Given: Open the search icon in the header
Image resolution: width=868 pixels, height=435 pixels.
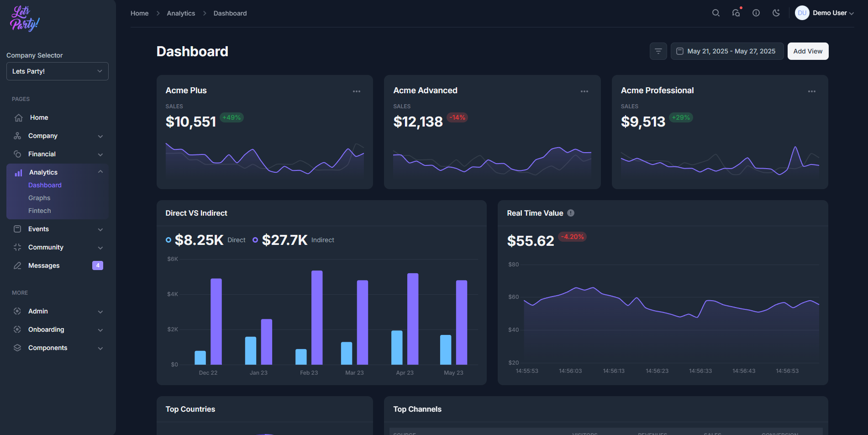Looking at the screenshot, I should pyautogui.click(x=716, y=13).
